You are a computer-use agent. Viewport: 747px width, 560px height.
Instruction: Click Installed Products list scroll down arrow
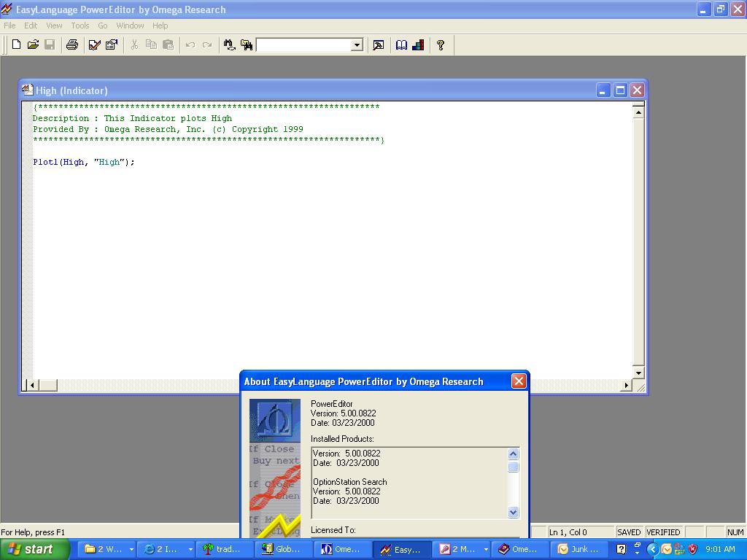click(513, 512)
